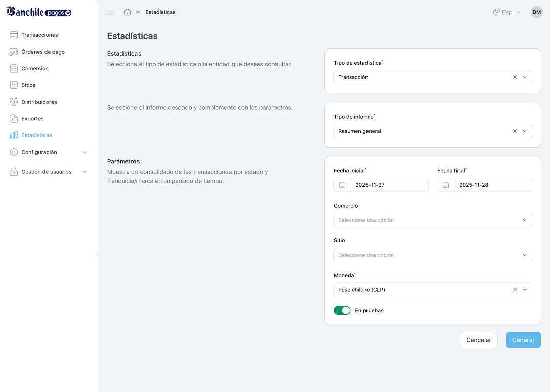Click the Cancelar button
This screenshot has width=551, height=392.
coord(479,340)
